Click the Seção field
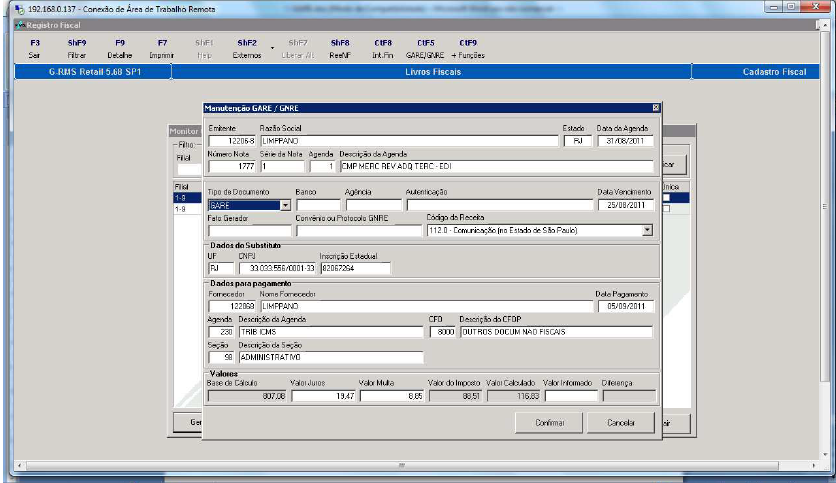Viewport: 836px width, 483px height. coord(221,357)
